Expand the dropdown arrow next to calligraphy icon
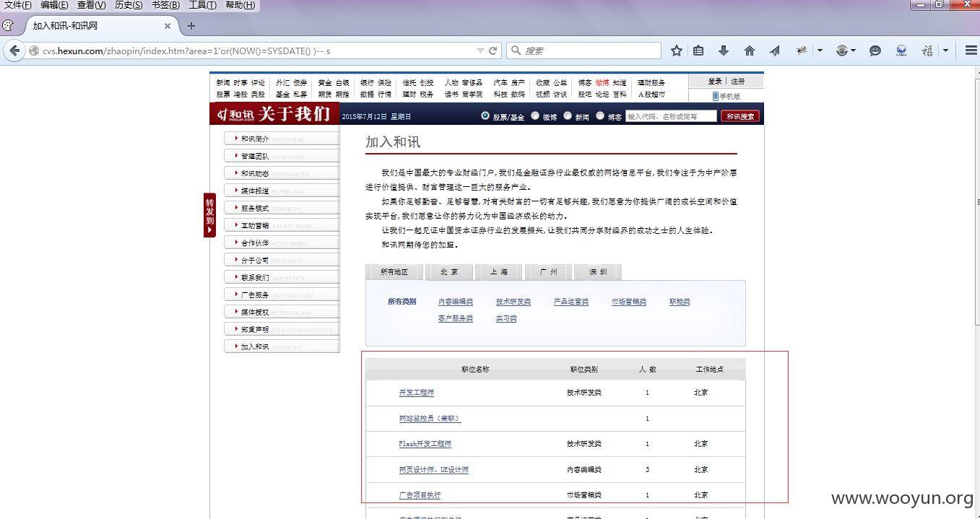This screenshot has height=519, width=980. [945, 51]
